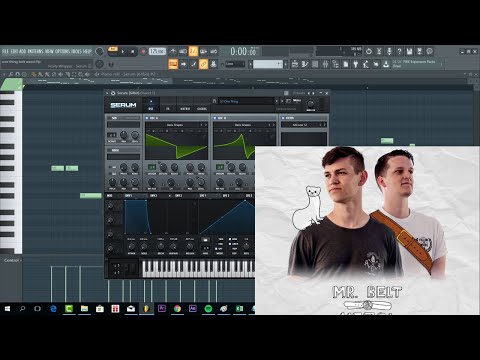Open the Channel rack icon
The image size is (480, 360).
[x=315, y=64]
